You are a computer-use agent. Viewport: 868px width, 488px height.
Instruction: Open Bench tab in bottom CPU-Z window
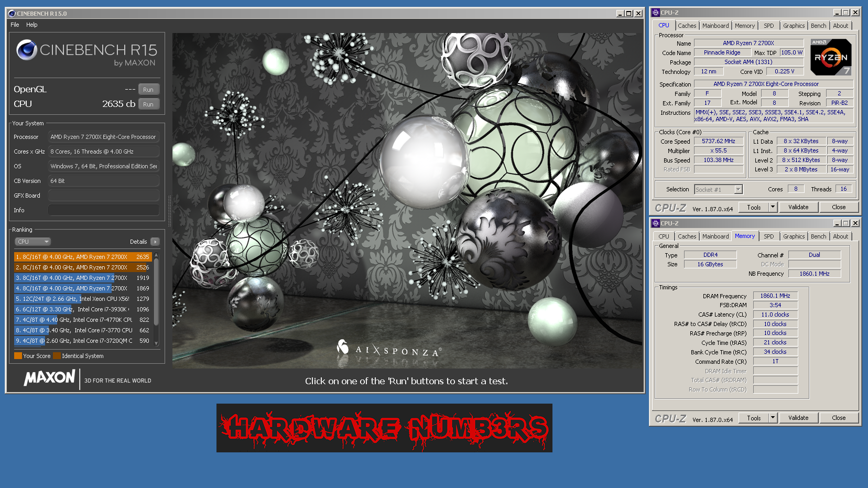coord(818,236)
